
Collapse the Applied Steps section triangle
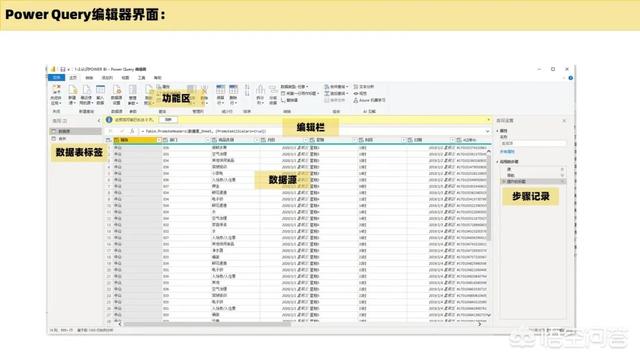tap(498, 162)
